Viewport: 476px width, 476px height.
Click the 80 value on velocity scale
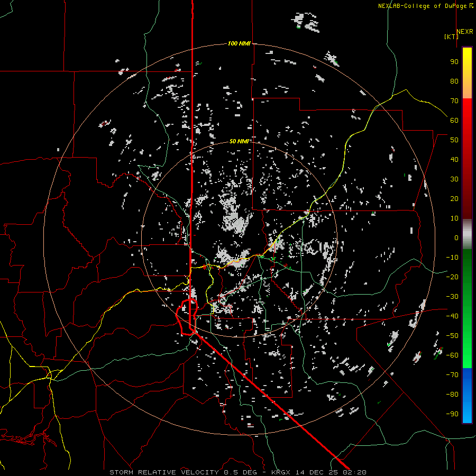(x=454, y=81)
